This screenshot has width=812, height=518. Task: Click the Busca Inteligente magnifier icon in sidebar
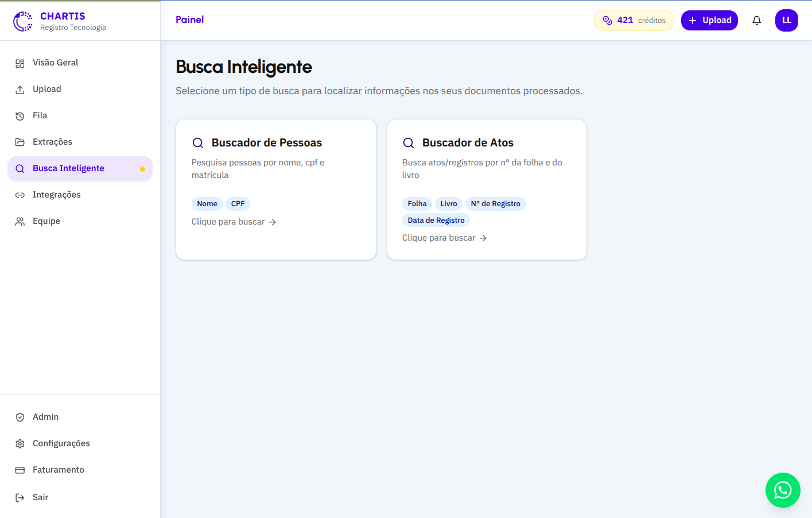(20, 169)
